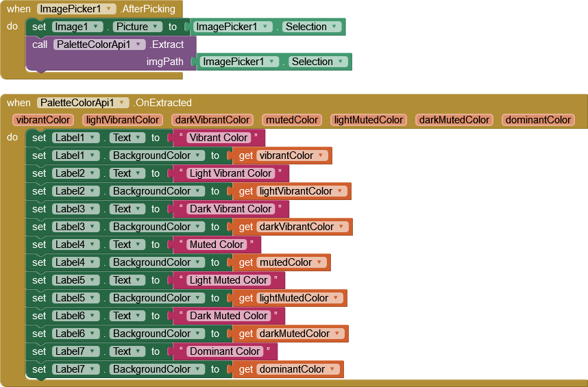Screen dimensions: 588x387
Task: Open Label7 dropdown in the Text row
Action: click(76, 351)
